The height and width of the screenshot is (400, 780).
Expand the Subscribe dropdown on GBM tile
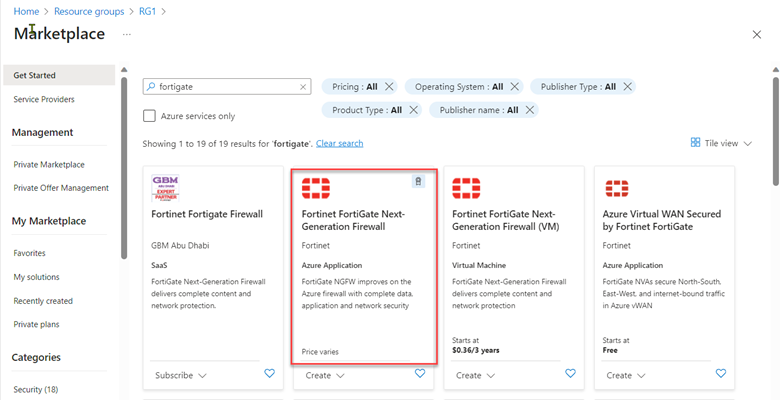(x=181, y=375)
